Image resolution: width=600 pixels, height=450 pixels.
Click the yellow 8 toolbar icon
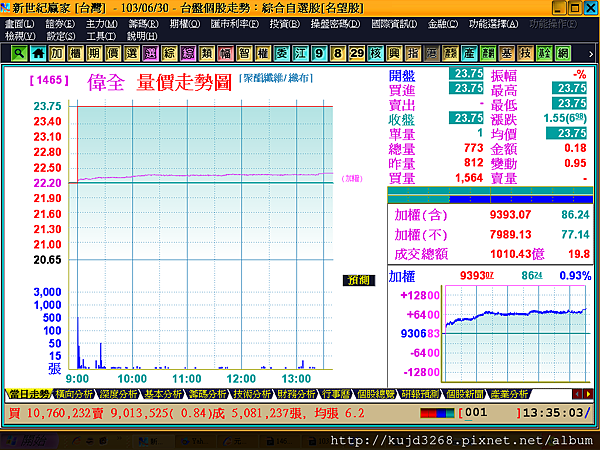pos(338,53)
